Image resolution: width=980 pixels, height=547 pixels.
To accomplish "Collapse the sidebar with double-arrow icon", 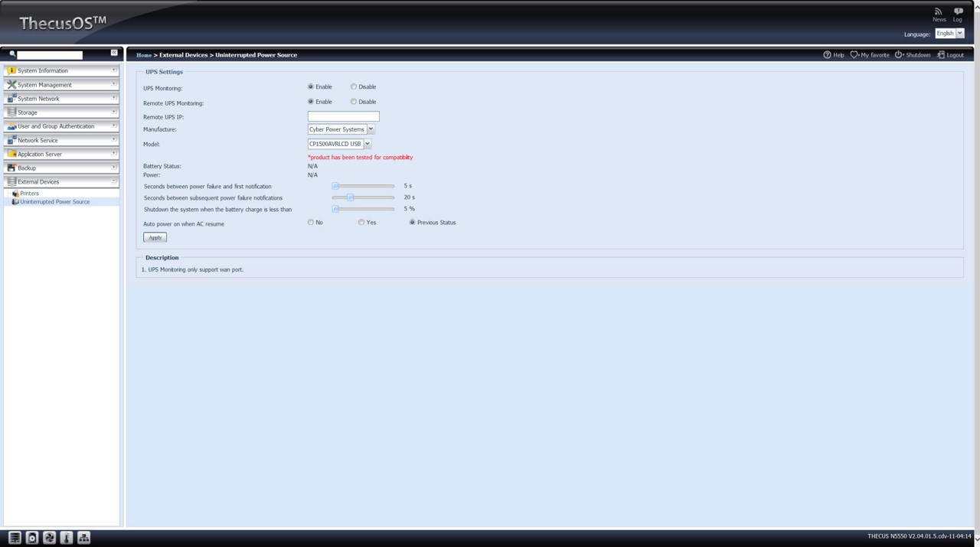I will click(x=114, y=53).
